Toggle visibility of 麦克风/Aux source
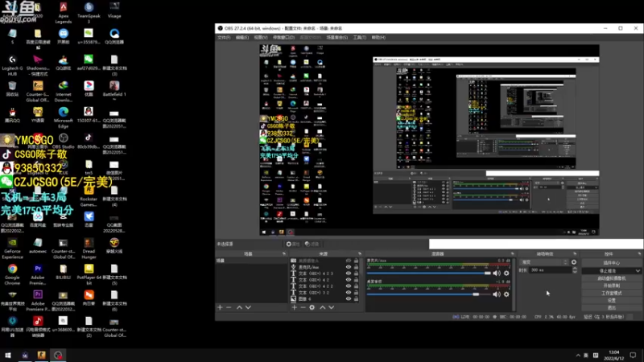Screen dimensions: 644x362 pyautogui.click(x=349, y=267)
